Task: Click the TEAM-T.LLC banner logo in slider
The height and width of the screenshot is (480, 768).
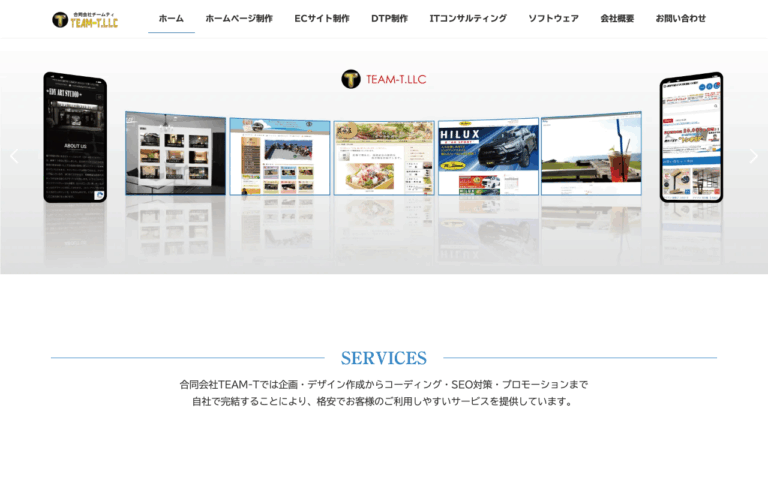Action: (x=384, y=79)
